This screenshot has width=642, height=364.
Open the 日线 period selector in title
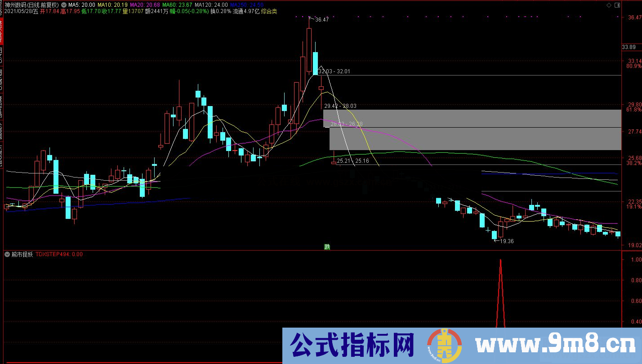[35, 4]
